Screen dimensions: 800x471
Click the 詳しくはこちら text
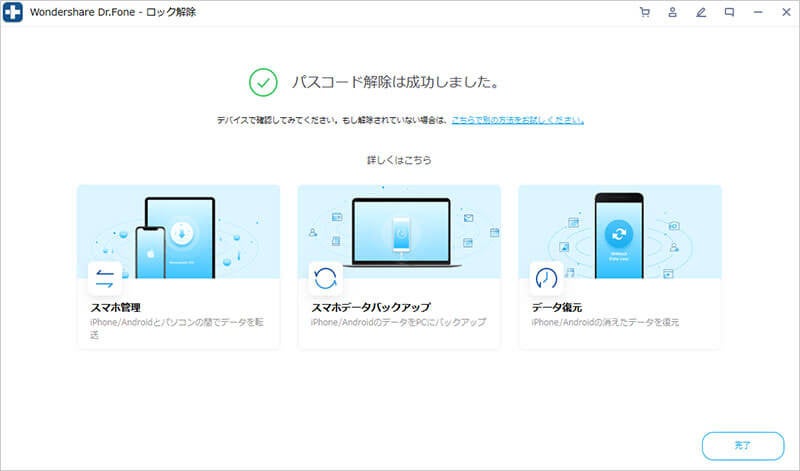coord(399,160)
